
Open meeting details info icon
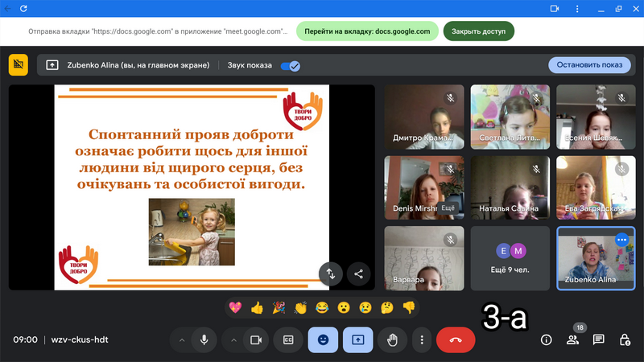pos(546,339)
